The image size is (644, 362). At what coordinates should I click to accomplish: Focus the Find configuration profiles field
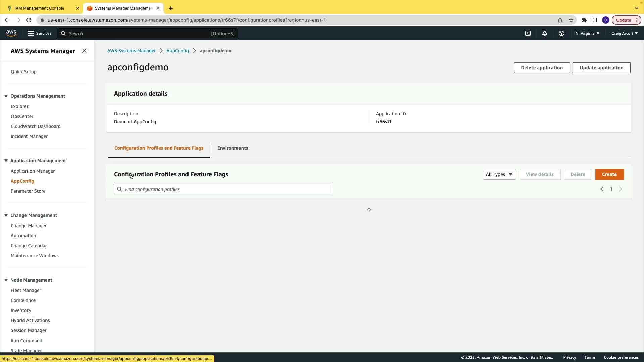[x=223, y=189]
